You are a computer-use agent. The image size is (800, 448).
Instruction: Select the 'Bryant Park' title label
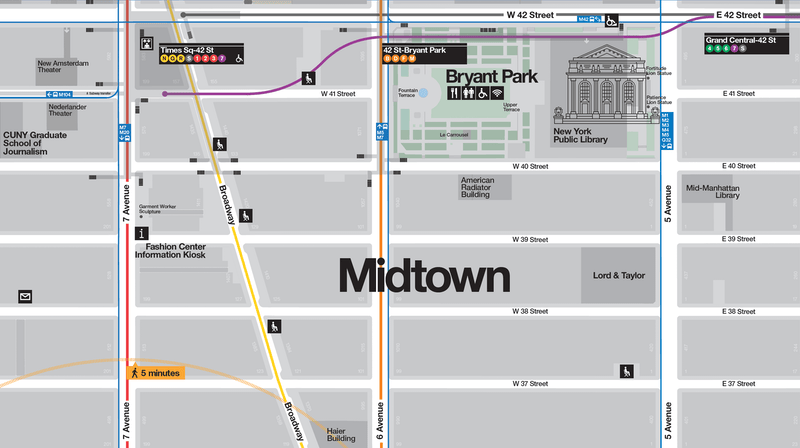(x=491, y=77)
